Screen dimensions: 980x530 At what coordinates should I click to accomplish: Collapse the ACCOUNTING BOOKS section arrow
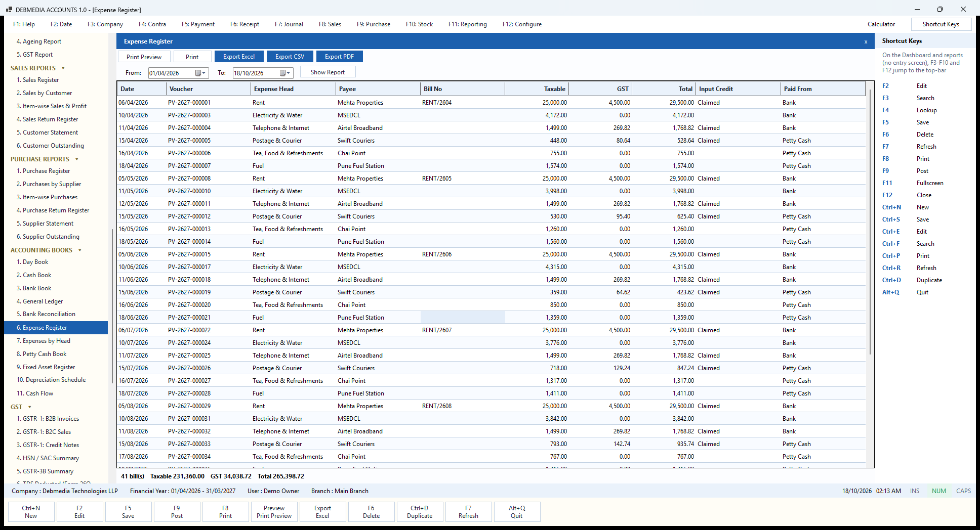coord(80,250)
